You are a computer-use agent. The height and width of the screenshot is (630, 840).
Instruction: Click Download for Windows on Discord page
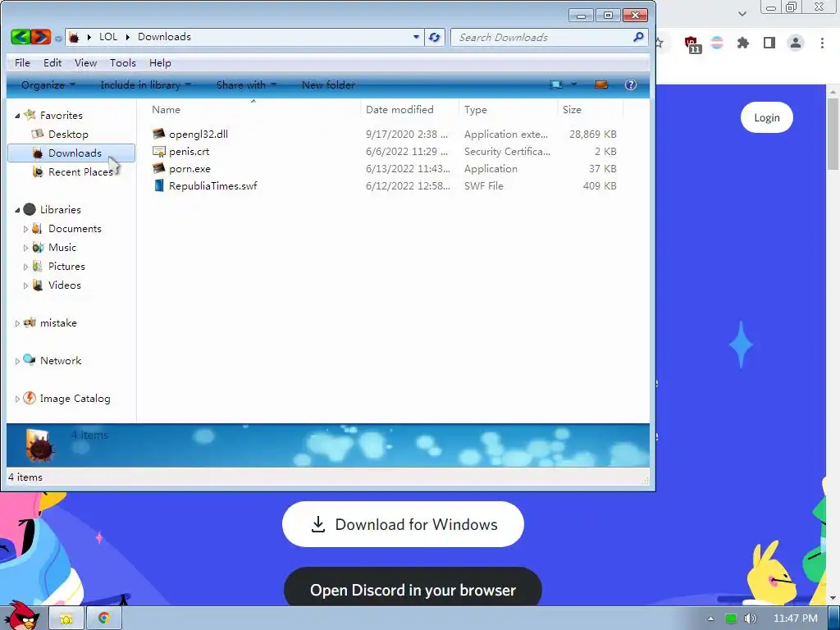tap(403, 524)
